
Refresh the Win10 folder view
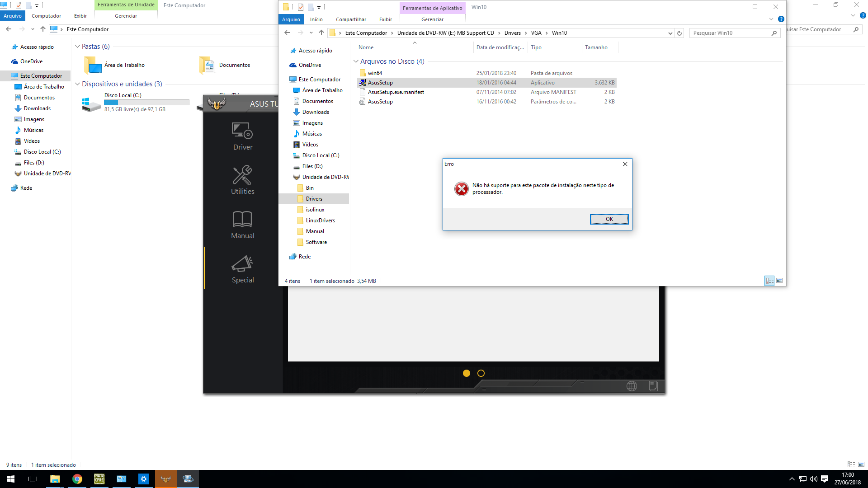[679, 33]
